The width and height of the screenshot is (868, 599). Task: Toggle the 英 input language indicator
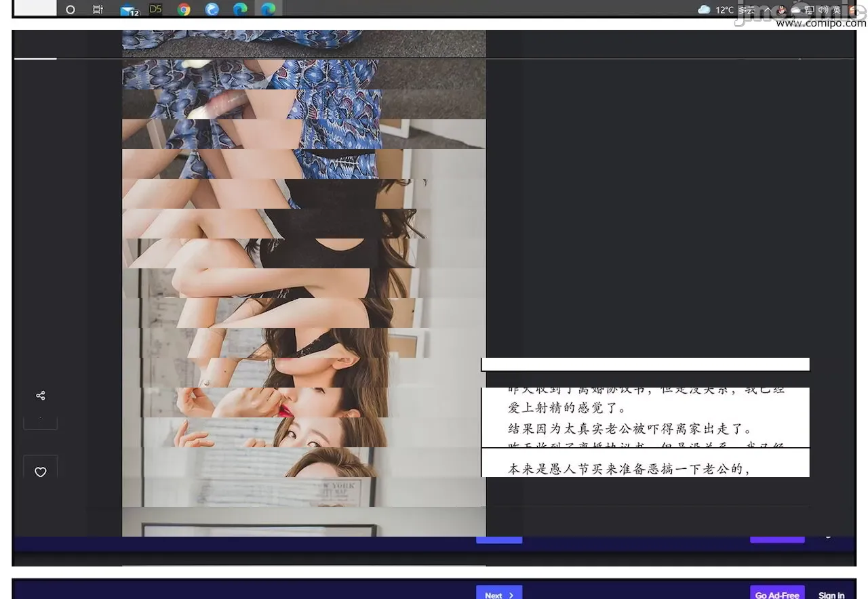[837, 9]
